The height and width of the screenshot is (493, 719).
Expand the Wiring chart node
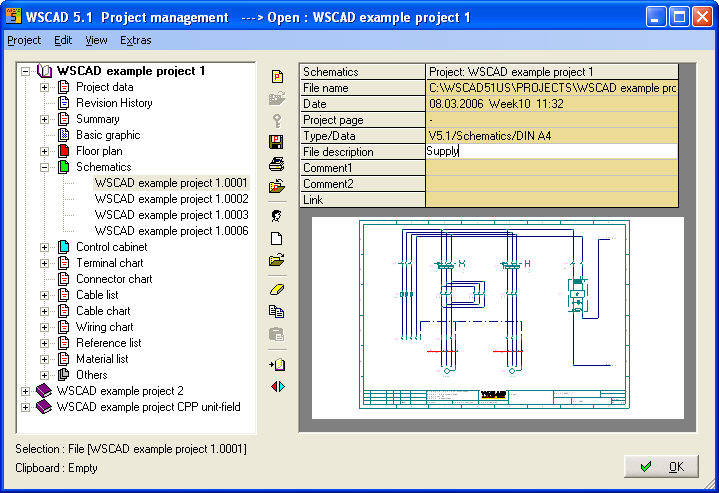44,327
